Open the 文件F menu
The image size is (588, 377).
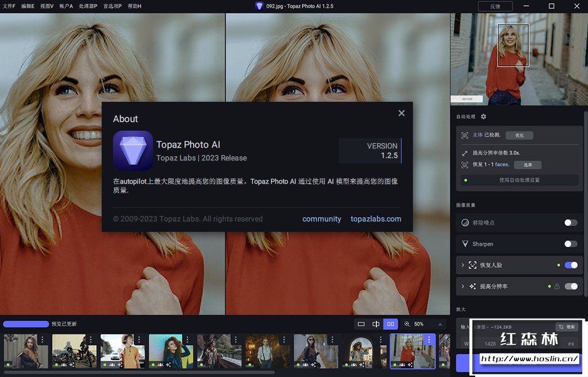coord(9,6)
